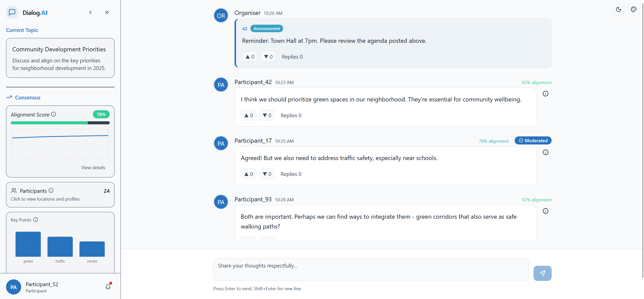Expand replies on Participant_17's message
The height and width of the screenshot is (299, 644).
(291, 174)
